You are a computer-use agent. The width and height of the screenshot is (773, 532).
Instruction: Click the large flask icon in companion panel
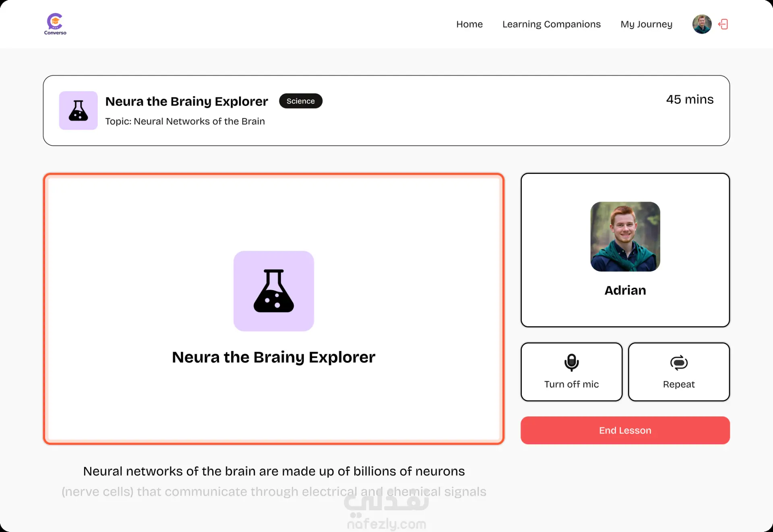[274, 291]
